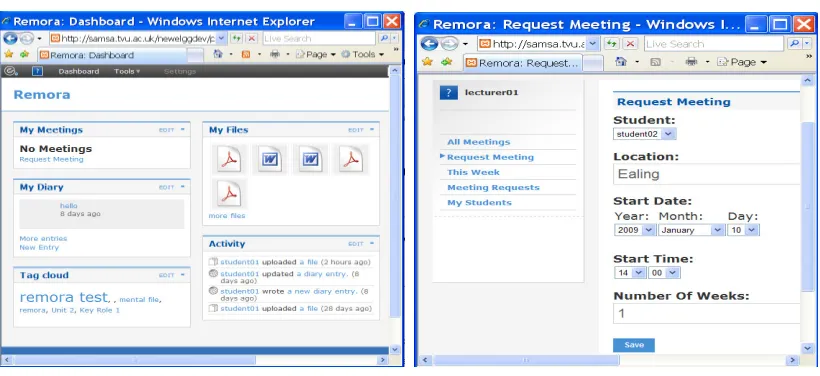Open IE Tools dropdown with gear icon
The image size is (820, 376).
363,54
